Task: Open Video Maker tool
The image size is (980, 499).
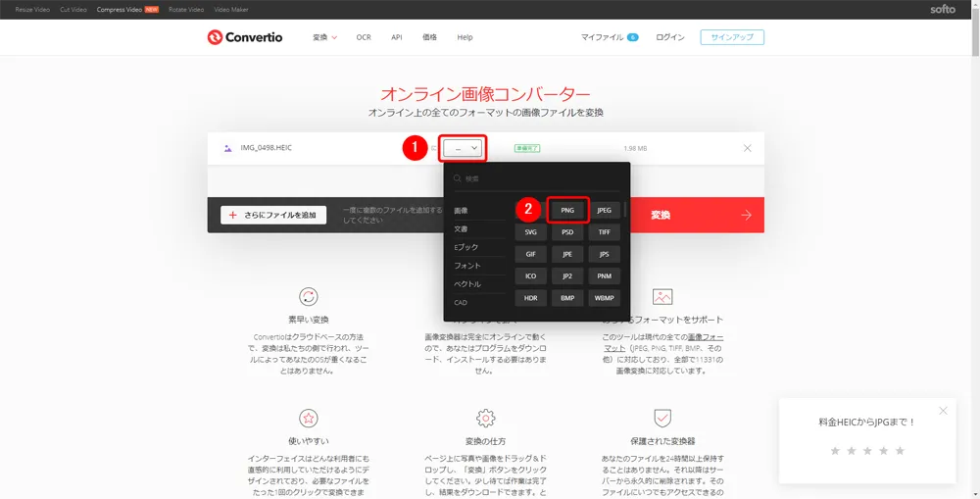Action: [230, 10]
